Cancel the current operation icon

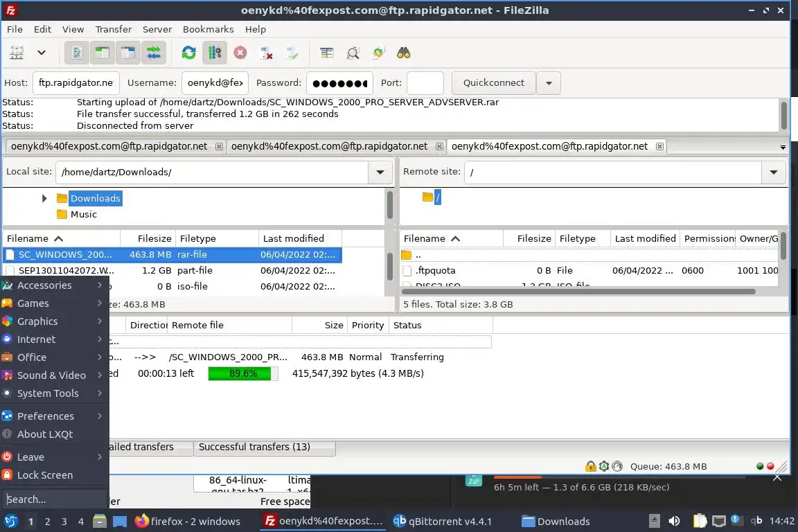pyautogui.click(x=240, y=53)
